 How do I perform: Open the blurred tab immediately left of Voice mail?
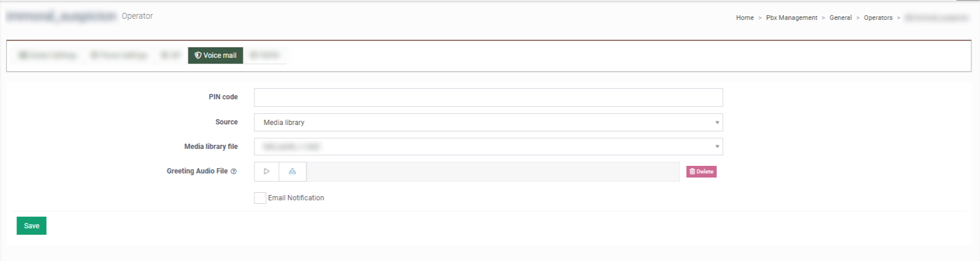(x=171, y=55)
